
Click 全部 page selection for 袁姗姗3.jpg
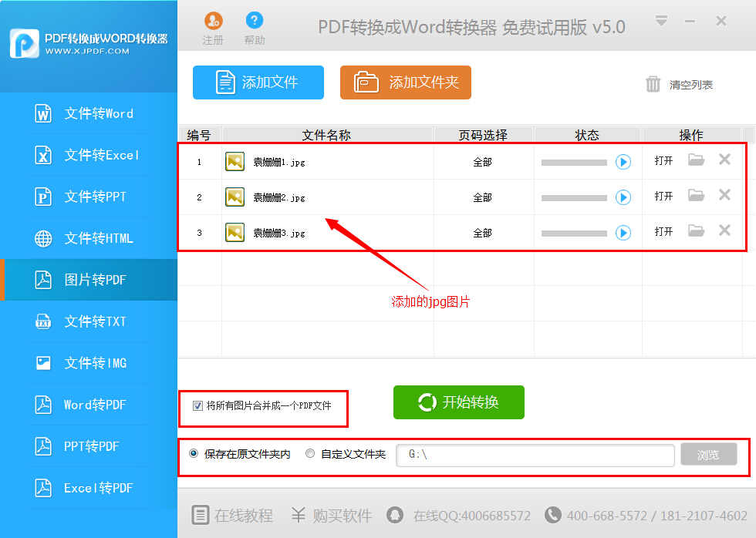[x=483, y=233]
